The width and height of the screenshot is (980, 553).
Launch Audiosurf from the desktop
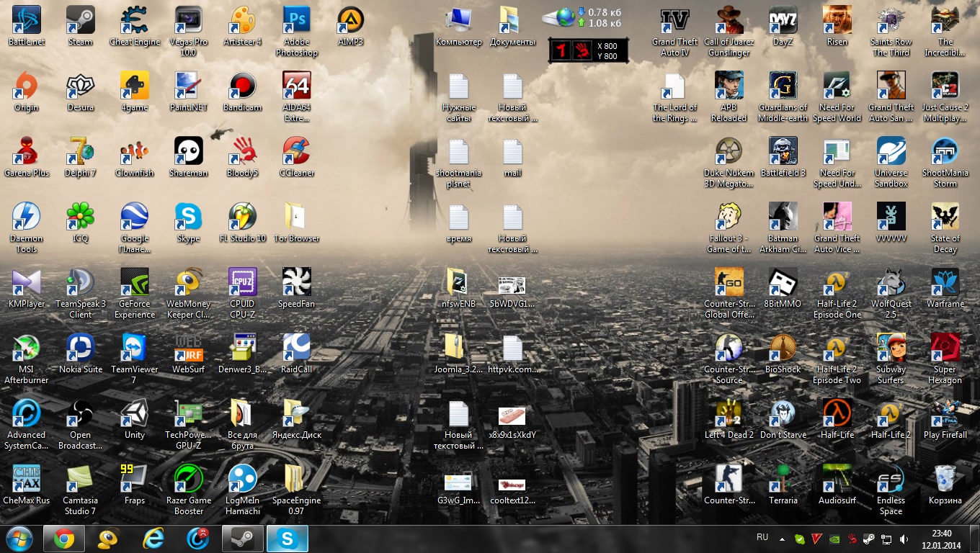click(837, 485)
